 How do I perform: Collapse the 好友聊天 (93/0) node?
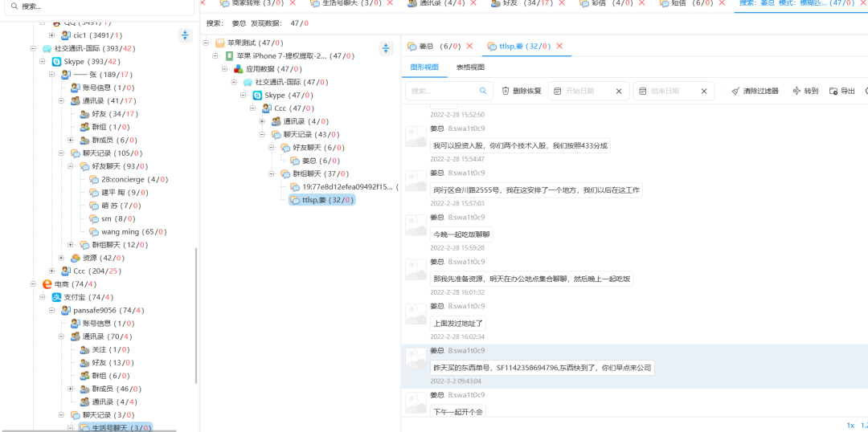point(70,166)
